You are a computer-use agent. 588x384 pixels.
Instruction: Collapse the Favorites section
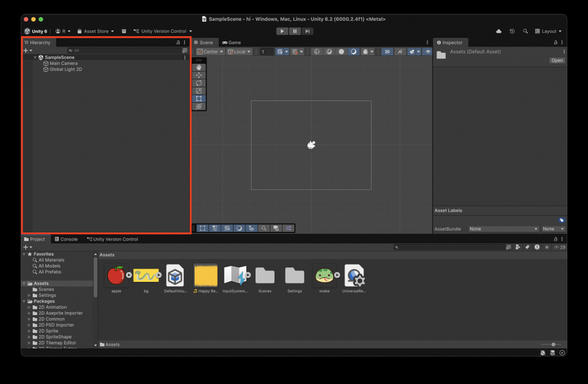(x=24, y=254)
